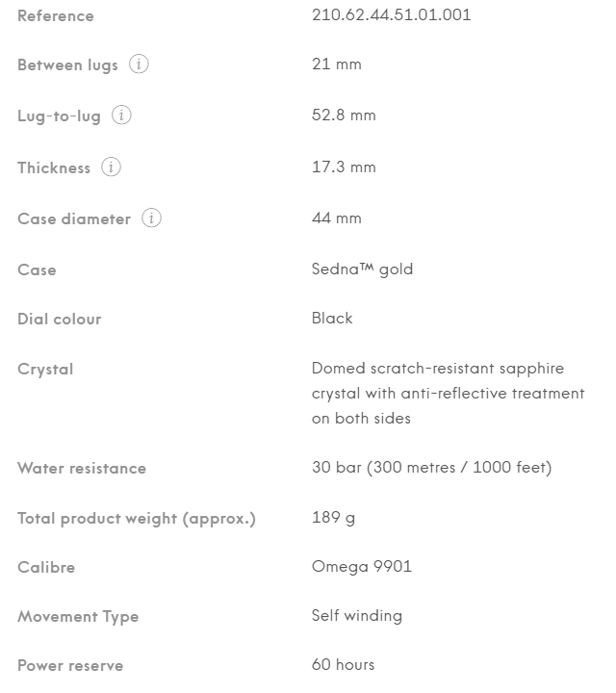This screenshot has height=693, width=616.
Task: Select the Self winding movement value
Action: 357,616
